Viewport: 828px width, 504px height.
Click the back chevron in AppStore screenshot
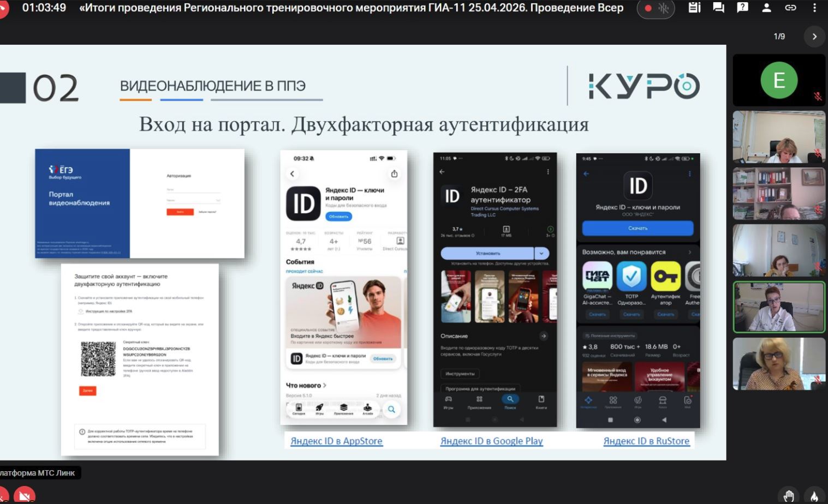pos(292,173)
